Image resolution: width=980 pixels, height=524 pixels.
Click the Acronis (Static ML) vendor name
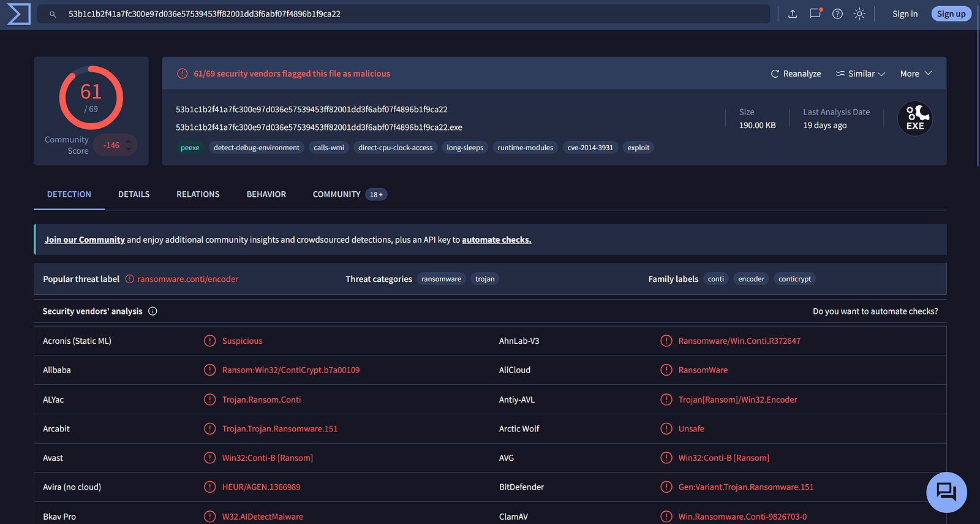pos(77,341)
